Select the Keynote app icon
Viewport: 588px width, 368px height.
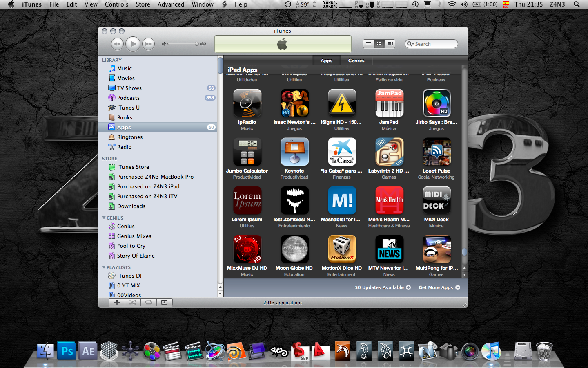[x=294, y=152]
